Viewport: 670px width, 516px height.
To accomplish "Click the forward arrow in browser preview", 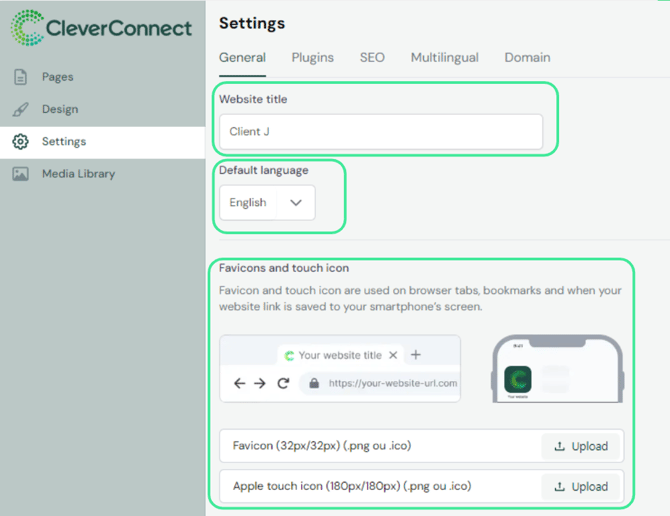I will pos(261,383).
